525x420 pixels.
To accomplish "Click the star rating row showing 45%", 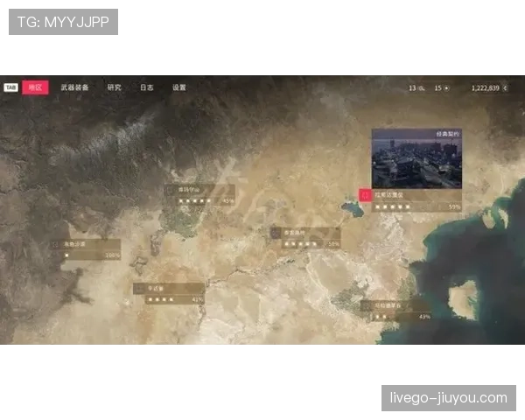I will 206,201.
